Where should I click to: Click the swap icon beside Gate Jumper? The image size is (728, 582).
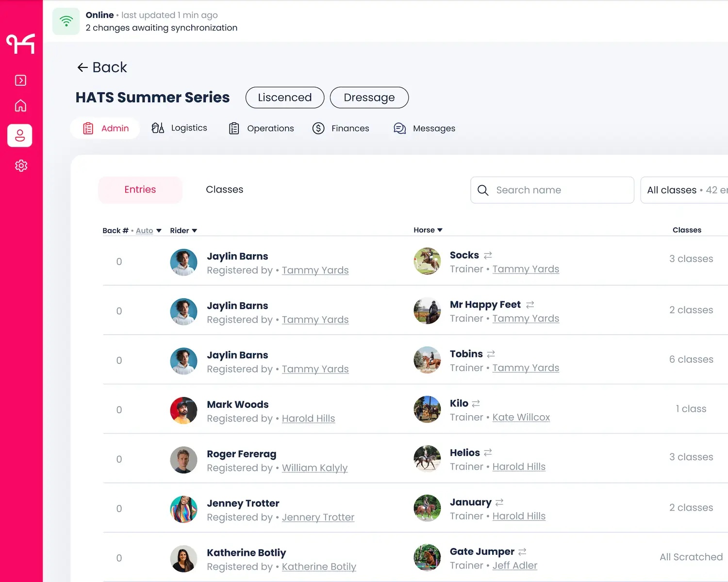pyautogui.click(x=522, y=552)
